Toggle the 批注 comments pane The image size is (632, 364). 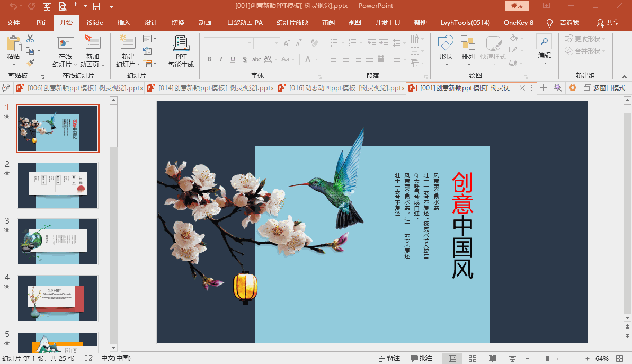[421, 358]
